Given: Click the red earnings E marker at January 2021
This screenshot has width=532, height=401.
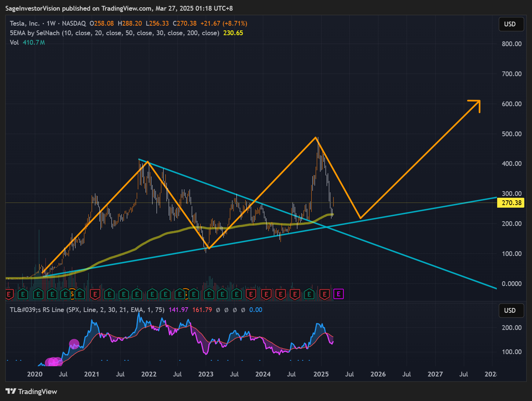Looking at the screenshot, I should coord(95,294).
